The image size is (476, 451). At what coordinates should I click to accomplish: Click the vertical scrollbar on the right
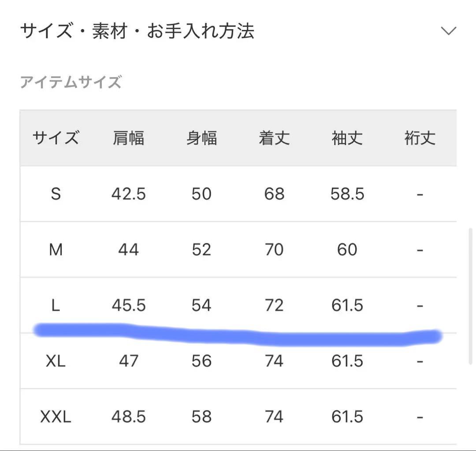(471, 295)
